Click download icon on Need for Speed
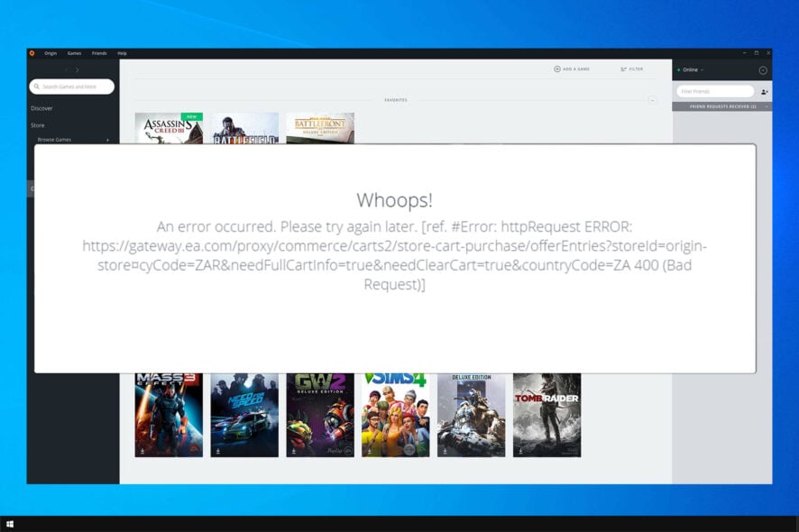Screen dimensions: 799x532 (x=218, y=451)
